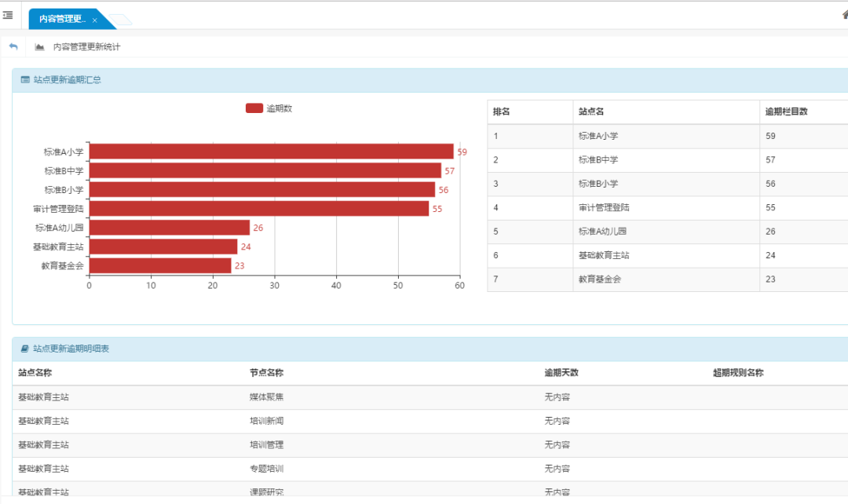Click the home icon at top right

(844, 15)
